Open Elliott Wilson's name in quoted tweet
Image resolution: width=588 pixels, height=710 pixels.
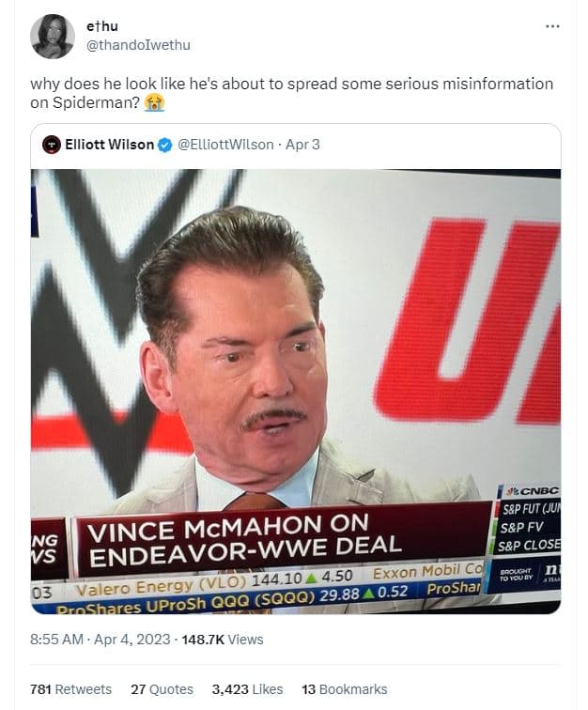coord(109,145)
